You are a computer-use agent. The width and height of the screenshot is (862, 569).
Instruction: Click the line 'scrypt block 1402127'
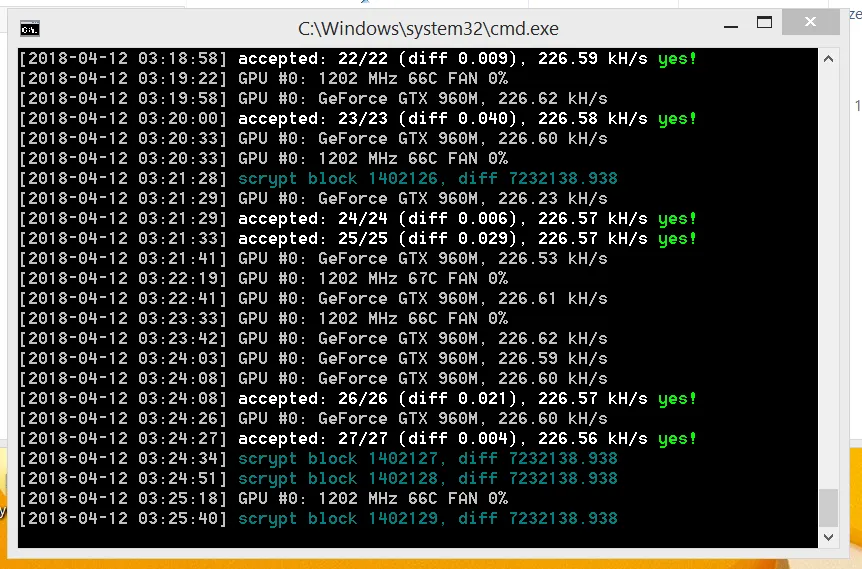(x=318, y=458)
